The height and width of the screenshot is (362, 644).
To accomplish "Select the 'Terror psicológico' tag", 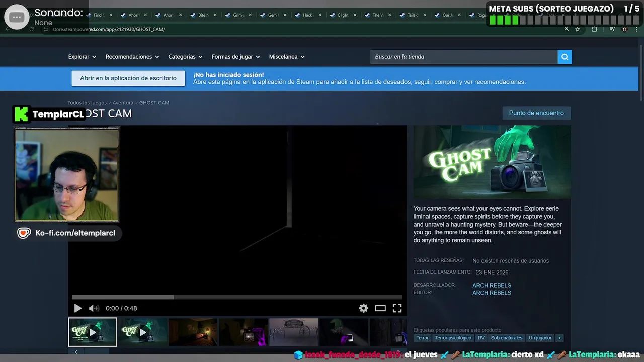I will (453, 338).
